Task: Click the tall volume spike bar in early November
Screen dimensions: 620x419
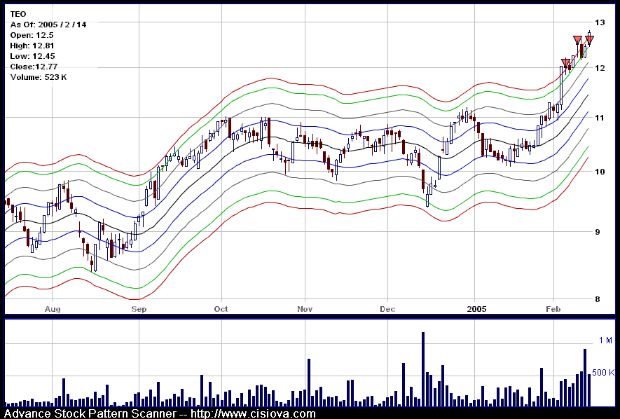Action: 309,383
